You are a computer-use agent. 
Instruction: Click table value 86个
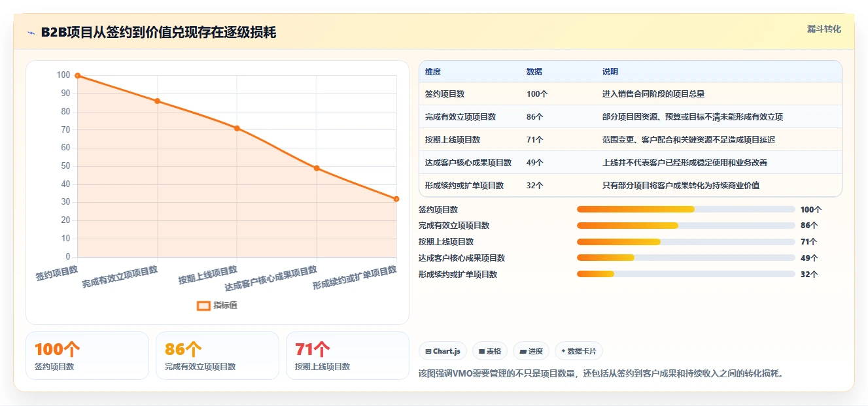point(535,117)
